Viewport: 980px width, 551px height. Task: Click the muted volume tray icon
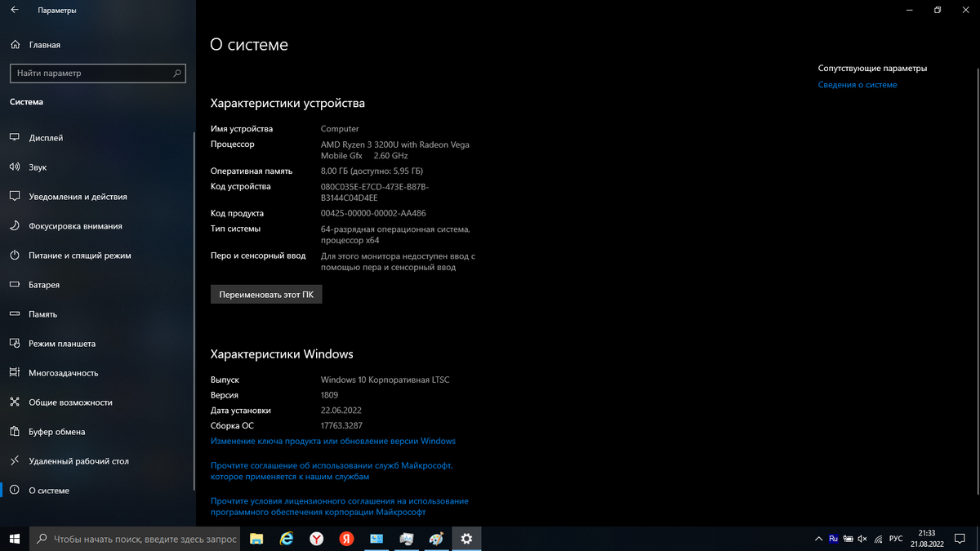pyautogui.click(x=862, y=539)
